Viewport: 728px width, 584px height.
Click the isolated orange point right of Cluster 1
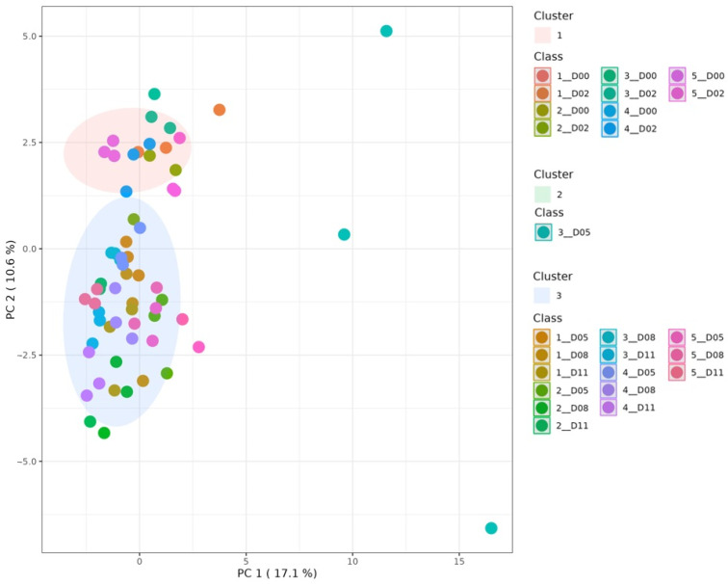pyautogui.click(x=220, y=110)
